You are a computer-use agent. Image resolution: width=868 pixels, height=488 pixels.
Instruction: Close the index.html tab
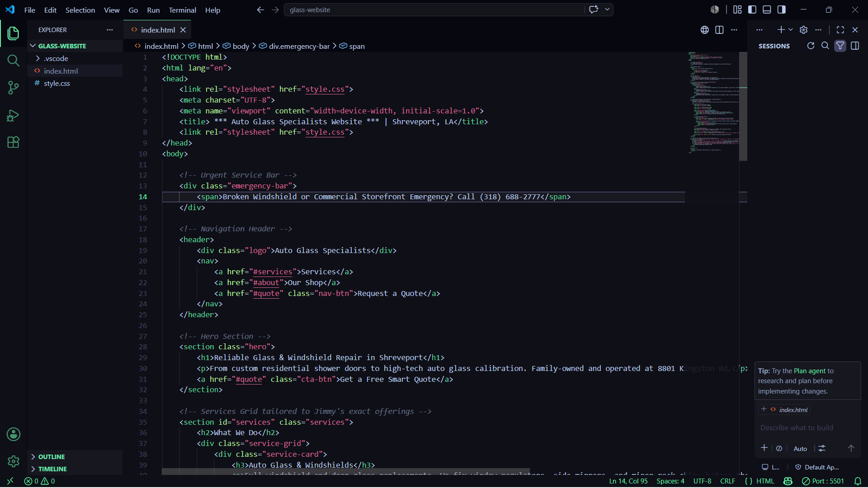pos(183,30)
